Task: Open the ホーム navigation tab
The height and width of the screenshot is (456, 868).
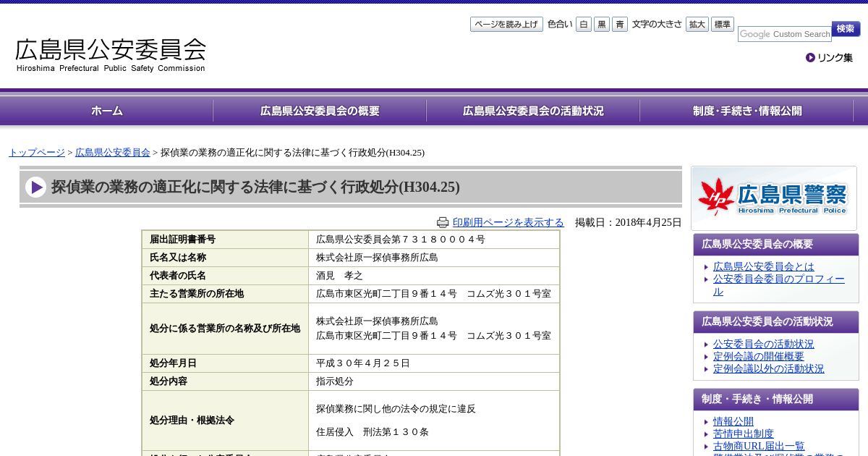Action: click(107, 111)
